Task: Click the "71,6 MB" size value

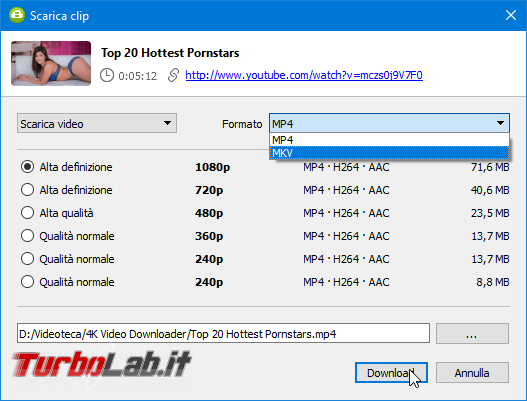Action: (x=490, y=167)
